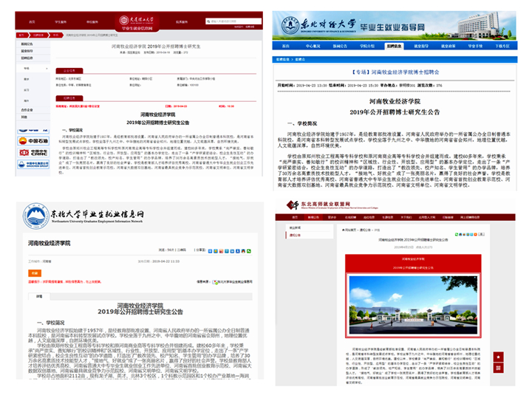This screenshot has width=532, height=398.
Task: Click the Sinochem Group partner logo
Action: click(33, 165)
